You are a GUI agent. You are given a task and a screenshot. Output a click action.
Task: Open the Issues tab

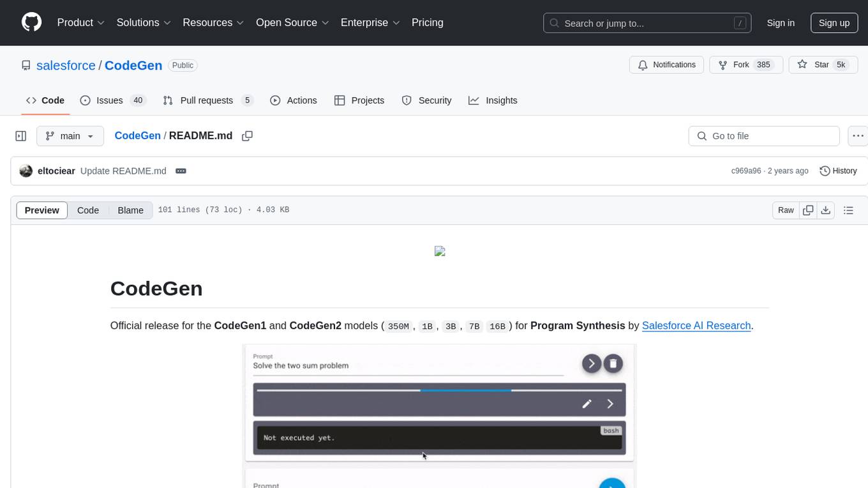pos(113,100)
